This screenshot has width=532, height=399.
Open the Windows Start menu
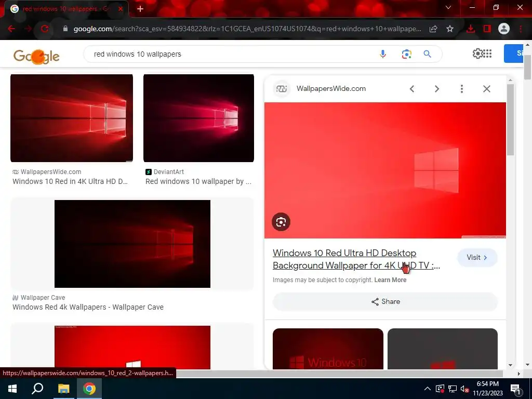point(12,389)
